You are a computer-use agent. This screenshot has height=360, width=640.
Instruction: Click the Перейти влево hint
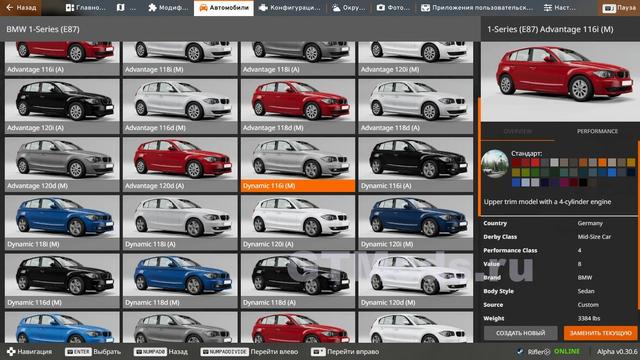(x=249, y=351)
